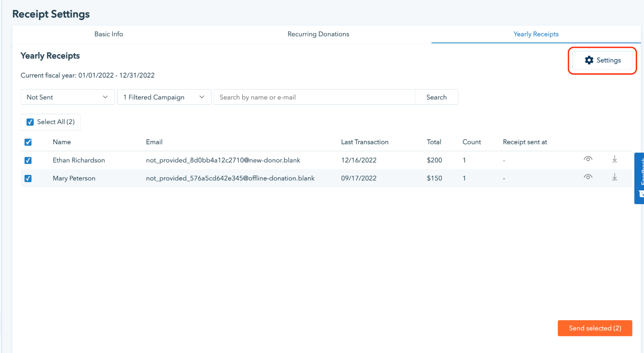Click the Last Transaction column header
Image resolution: width=644 pixels, height=353 pixels.
pyautogui.click(x=364, y=142)
